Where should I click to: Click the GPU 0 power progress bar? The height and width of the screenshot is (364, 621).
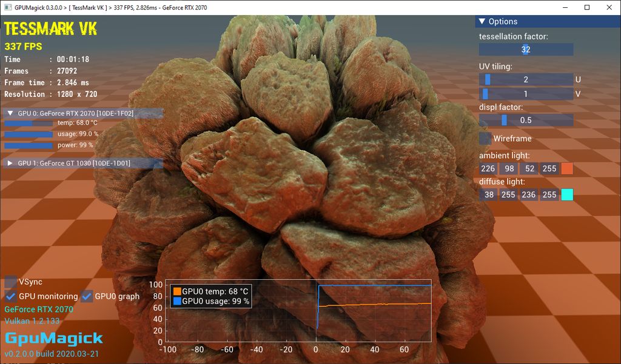(29, 145)
